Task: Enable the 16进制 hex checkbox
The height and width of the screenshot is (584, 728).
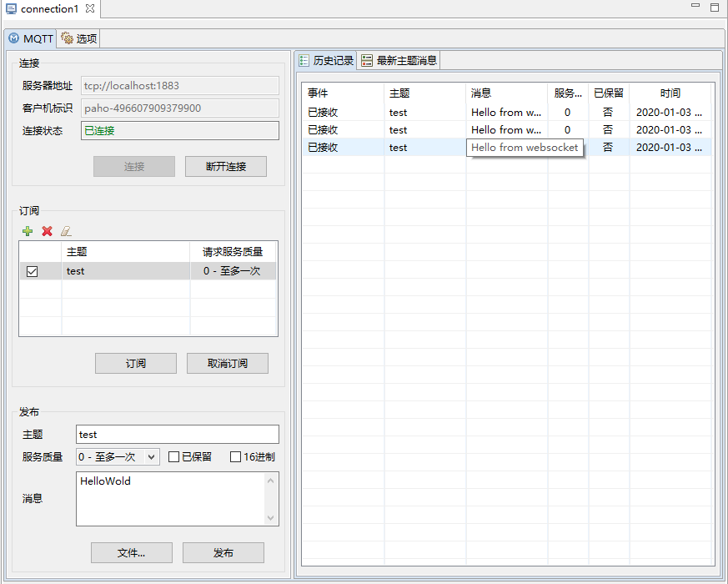Action: click(235, 456)
